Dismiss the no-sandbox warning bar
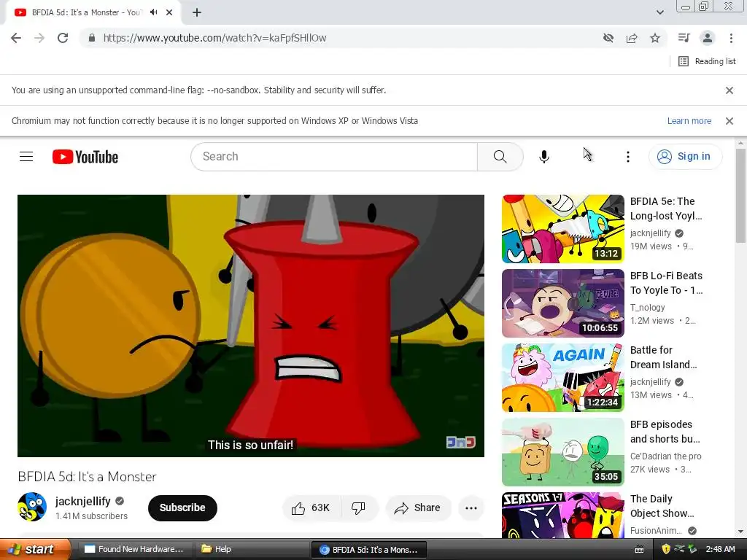This screenshot has width=747, height=560. (729, 90)
